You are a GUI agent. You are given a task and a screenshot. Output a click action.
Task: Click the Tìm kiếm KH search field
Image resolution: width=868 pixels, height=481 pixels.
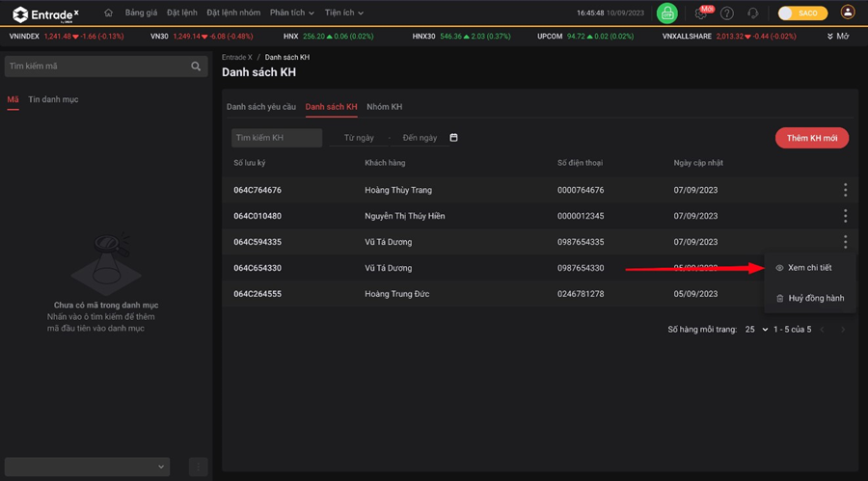[277, 138]
